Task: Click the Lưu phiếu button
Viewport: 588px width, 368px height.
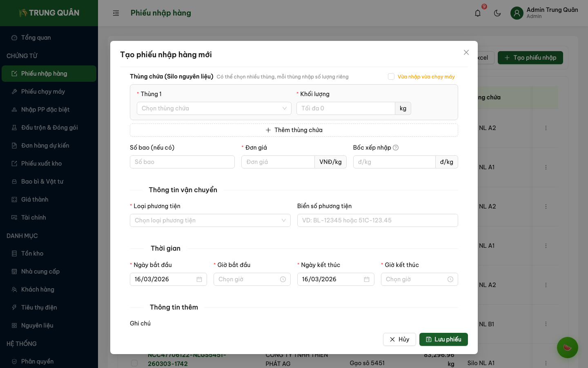Action: coord(443,339)
